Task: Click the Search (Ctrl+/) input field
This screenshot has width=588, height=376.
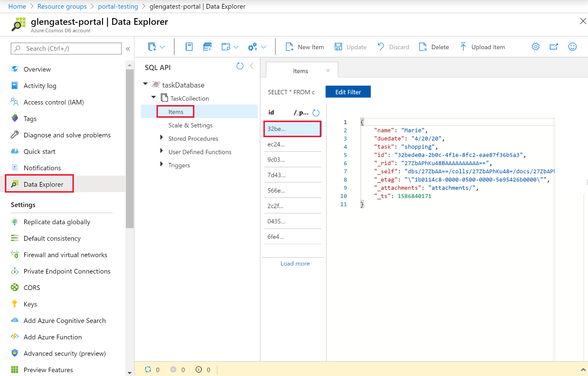Action: (x=67, y=49)
